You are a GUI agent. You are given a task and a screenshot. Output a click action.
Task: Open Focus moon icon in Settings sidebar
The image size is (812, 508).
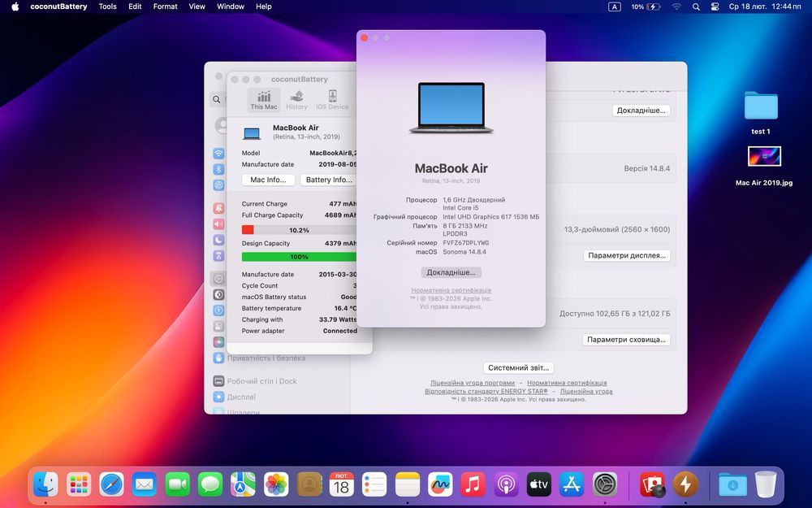[x=219, y=240]
